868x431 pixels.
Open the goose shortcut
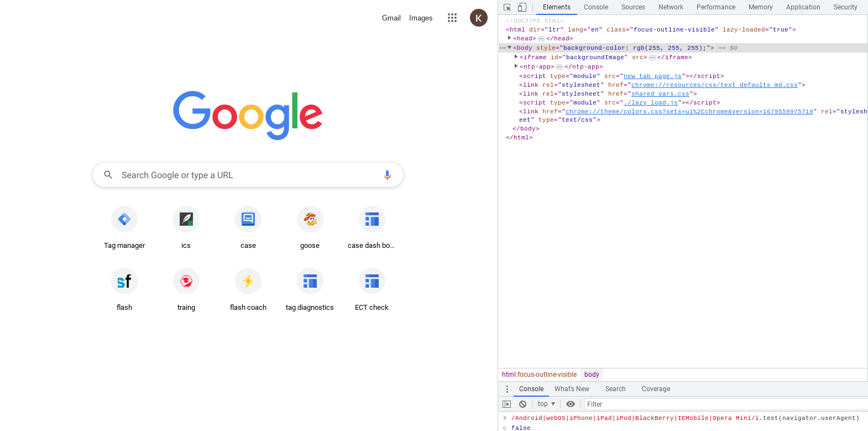coord(310,228)
